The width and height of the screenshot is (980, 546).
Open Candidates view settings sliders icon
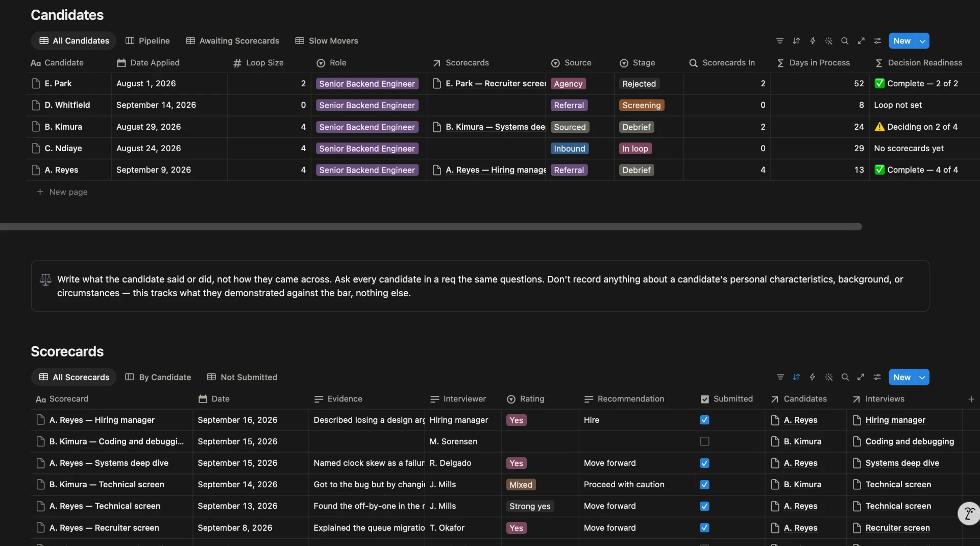pos(877,41)
